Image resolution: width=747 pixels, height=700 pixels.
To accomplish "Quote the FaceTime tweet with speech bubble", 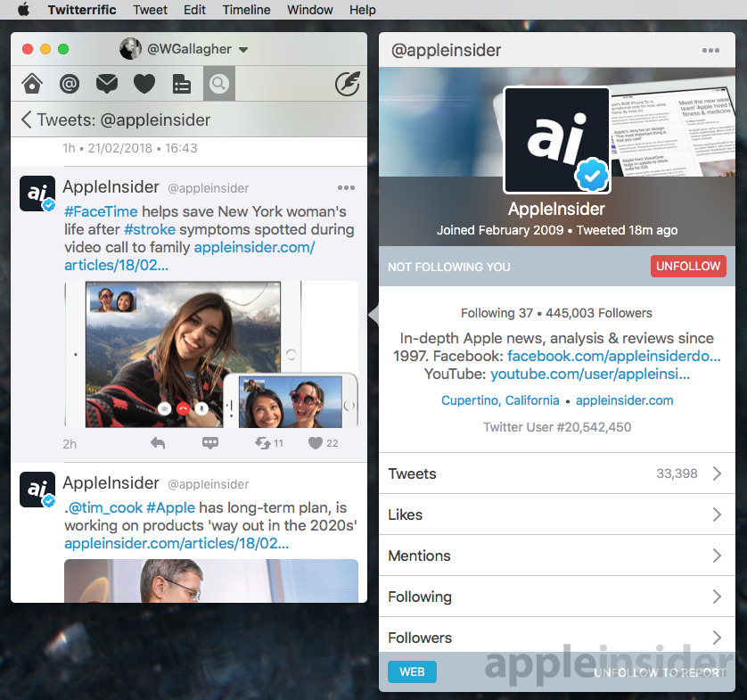I will 210,443.
